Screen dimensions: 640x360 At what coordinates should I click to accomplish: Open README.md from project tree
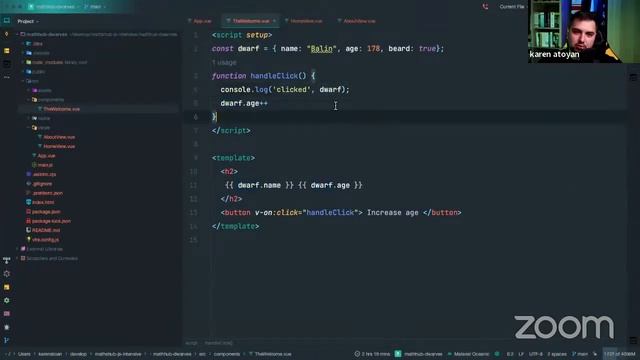(43, 230)
